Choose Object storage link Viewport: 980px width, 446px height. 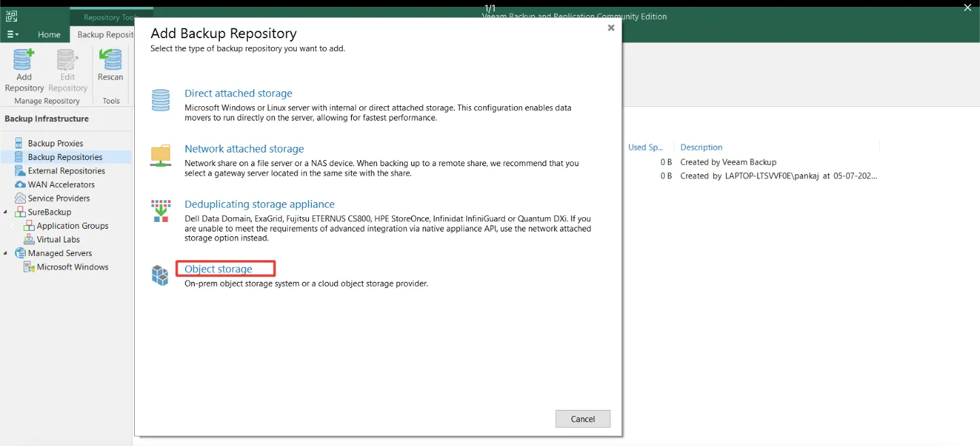(218, 269)
